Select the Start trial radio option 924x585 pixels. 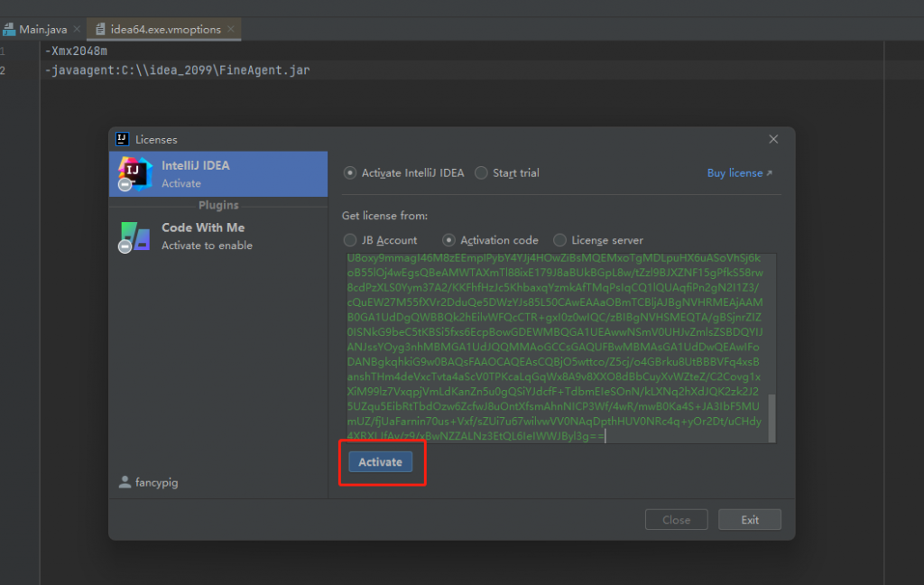pos(481,172)
